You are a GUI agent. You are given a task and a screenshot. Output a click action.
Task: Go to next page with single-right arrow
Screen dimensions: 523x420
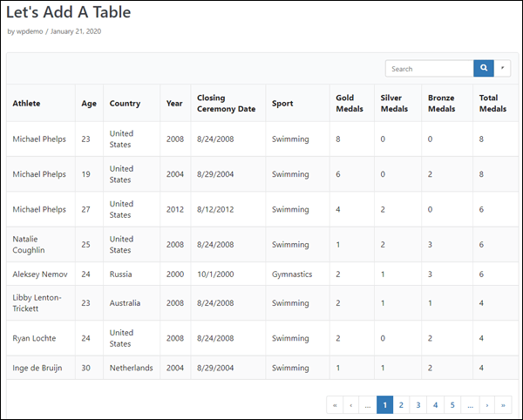[x=487, y=404]
